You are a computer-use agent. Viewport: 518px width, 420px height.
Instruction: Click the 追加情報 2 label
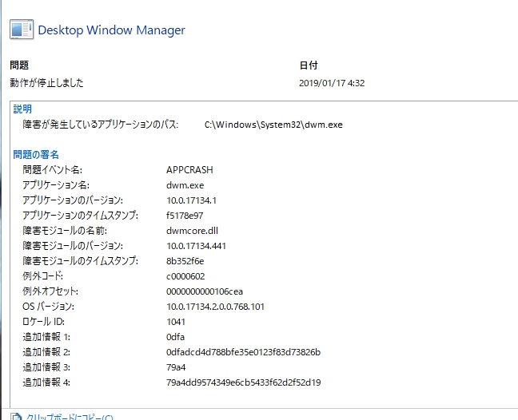[46, 351]
